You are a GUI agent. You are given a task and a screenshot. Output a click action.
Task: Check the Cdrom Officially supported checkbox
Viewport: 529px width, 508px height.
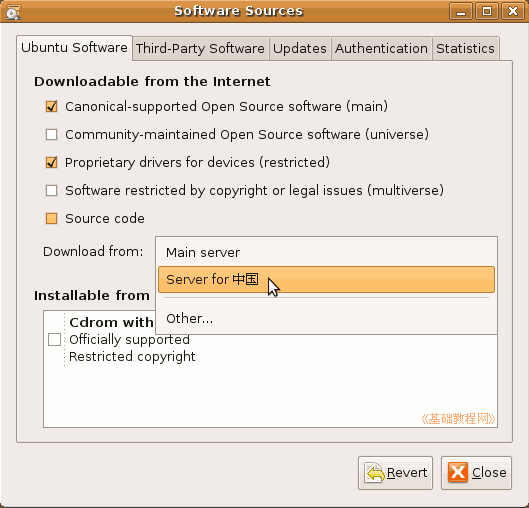point(54,339)
